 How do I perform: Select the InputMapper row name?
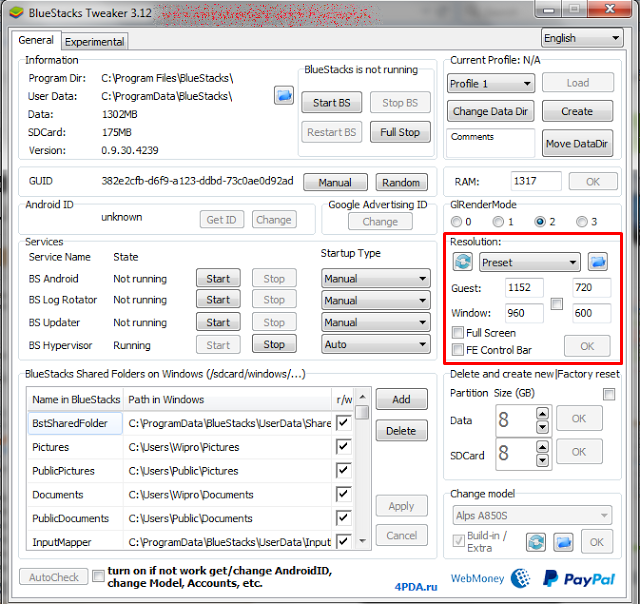(x=62, y=542)
